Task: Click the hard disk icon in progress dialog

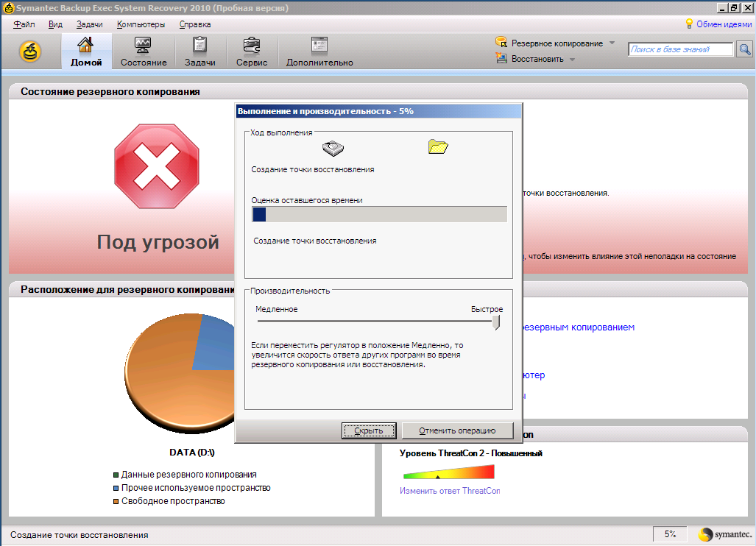Action: [x=333, y=148]
